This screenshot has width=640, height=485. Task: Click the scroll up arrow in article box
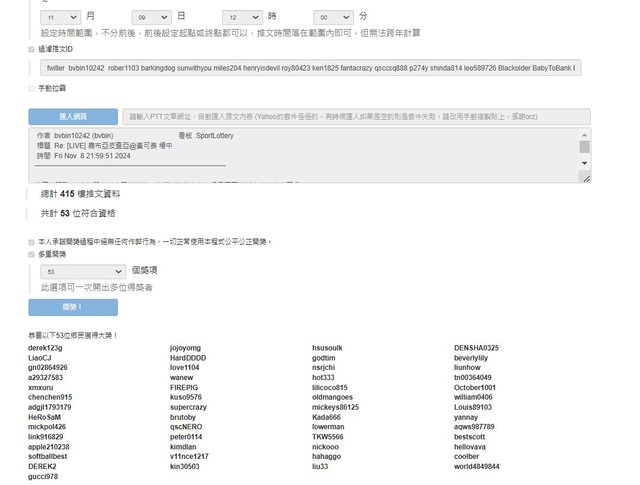pos(584,135)
